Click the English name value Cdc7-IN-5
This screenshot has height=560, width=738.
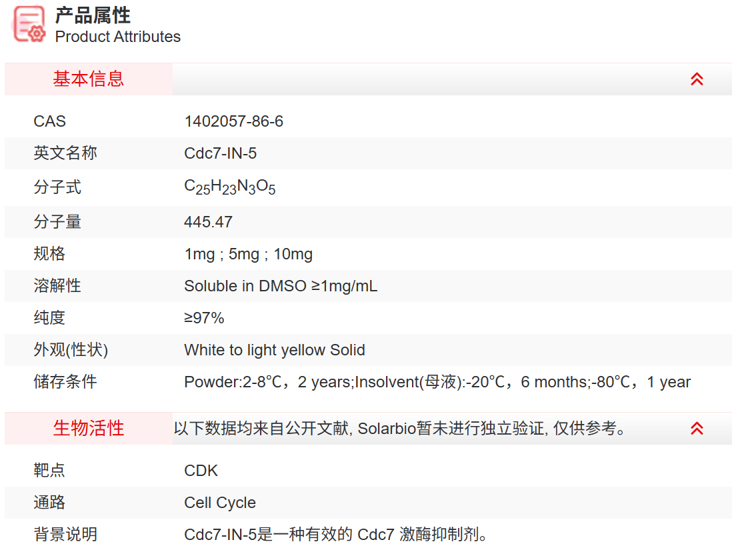pyautogui.click(x=220, y=153)
